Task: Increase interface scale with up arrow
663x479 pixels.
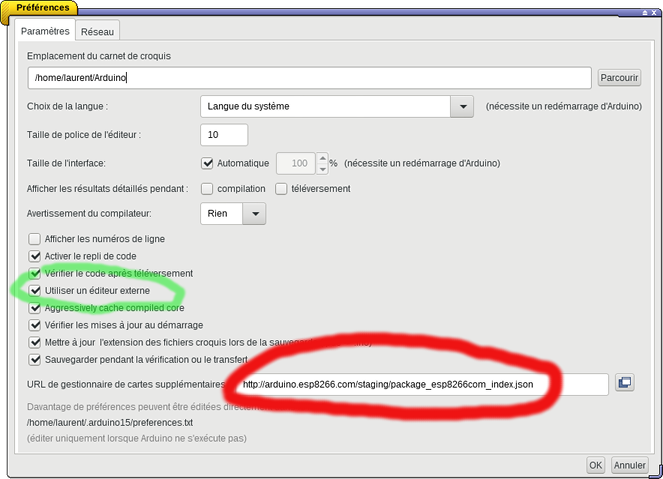Action: coord(322,158)
